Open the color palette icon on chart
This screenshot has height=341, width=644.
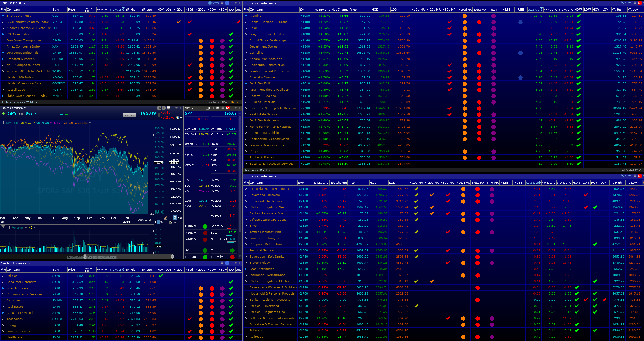177,118
